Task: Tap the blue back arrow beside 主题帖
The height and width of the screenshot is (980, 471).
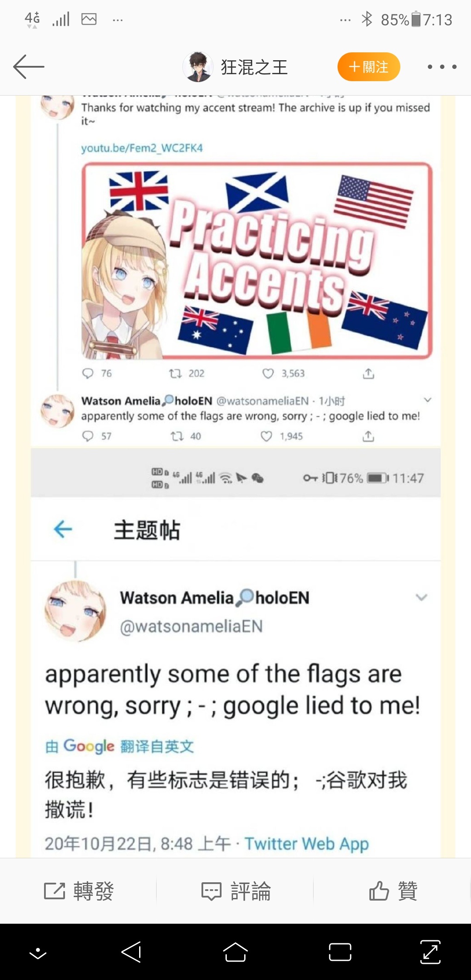Action: click(x=63, y=529)
